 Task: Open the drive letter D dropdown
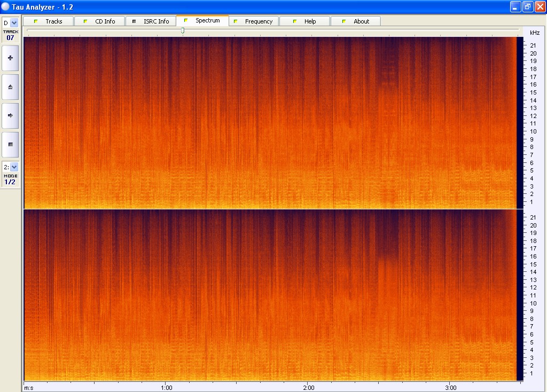(x=14, y=23)
